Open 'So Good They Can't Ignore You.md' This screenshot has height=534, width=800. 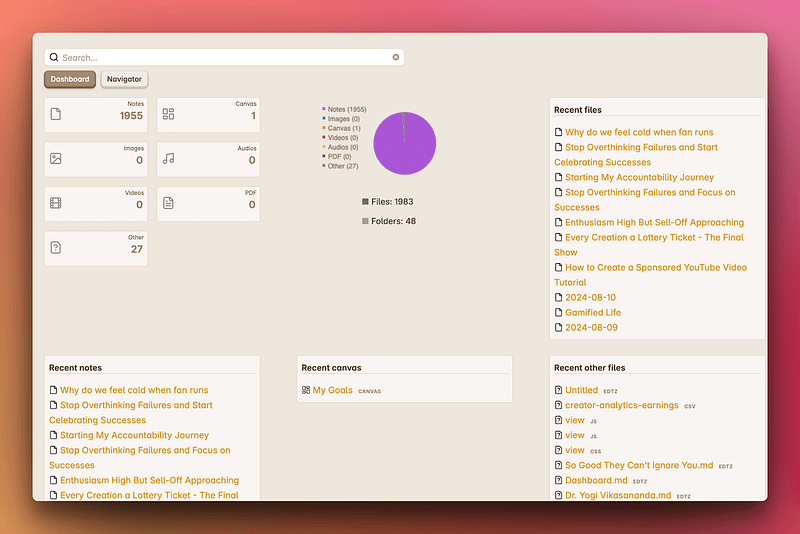tap(639, 465)
